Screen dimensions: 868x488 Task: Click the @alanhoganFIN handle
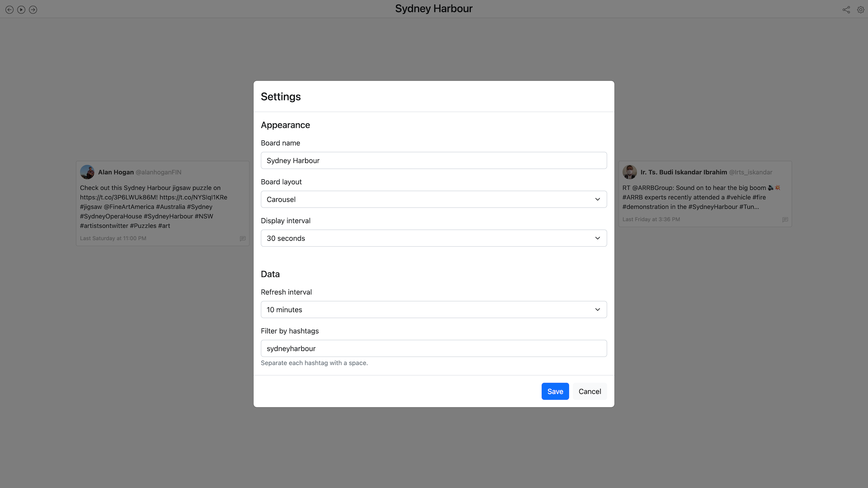158,172
